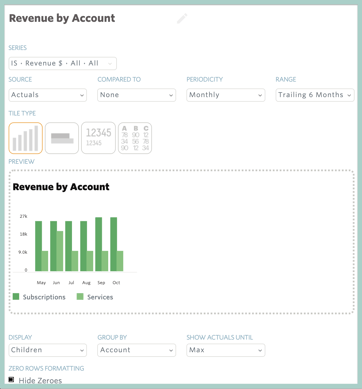The image size is (362, 389).
Task: Click the Sep axis label
Action: pyautogui.click(x=101, y=283)
